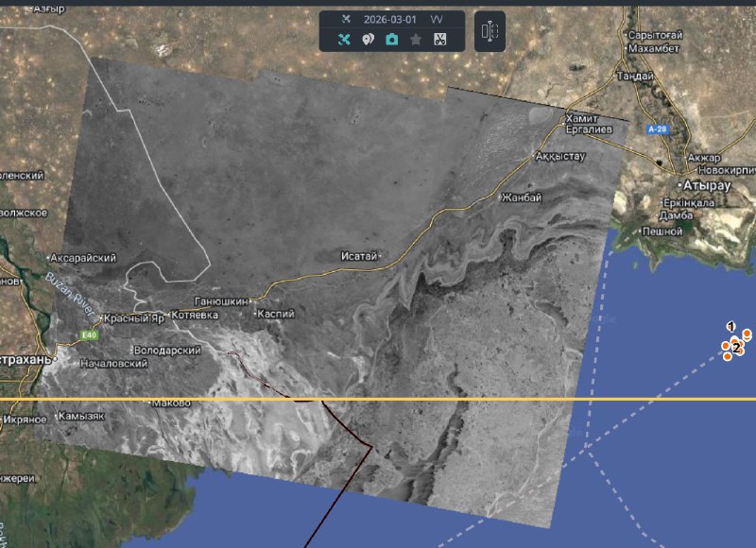756x548 pixels.
Task: Click the A-28 road shield
Action: coord(657,128)
